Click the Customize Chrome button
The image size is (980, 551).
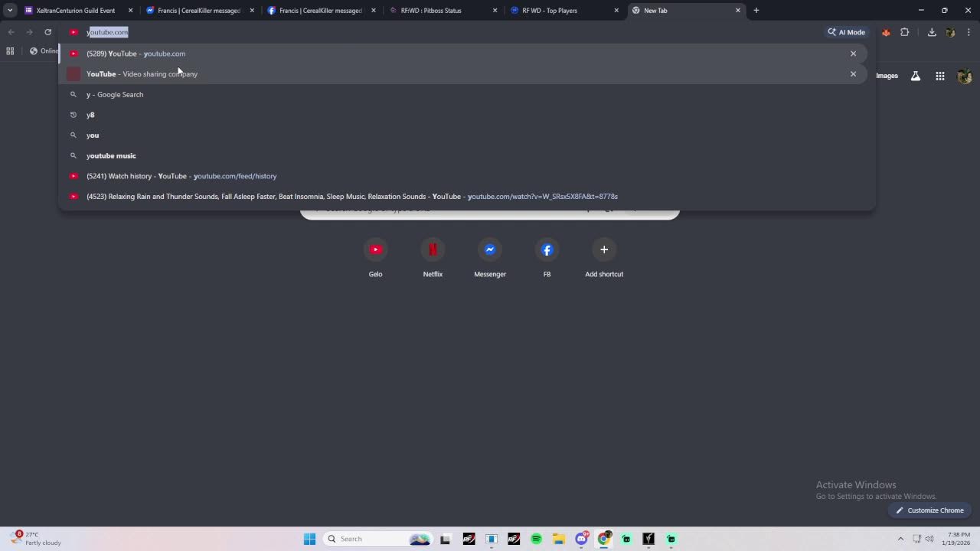point(930,510)
